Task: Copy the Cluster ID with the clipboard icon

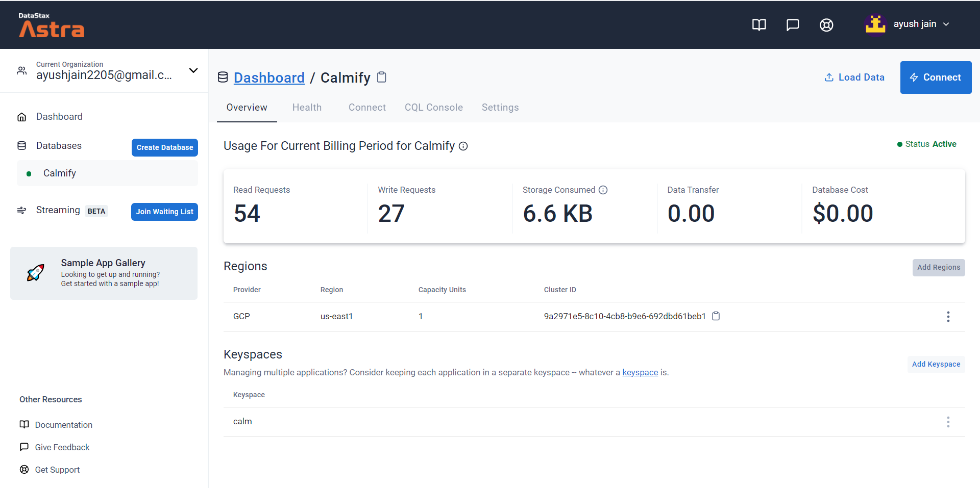Action: (x=716, y=316)
